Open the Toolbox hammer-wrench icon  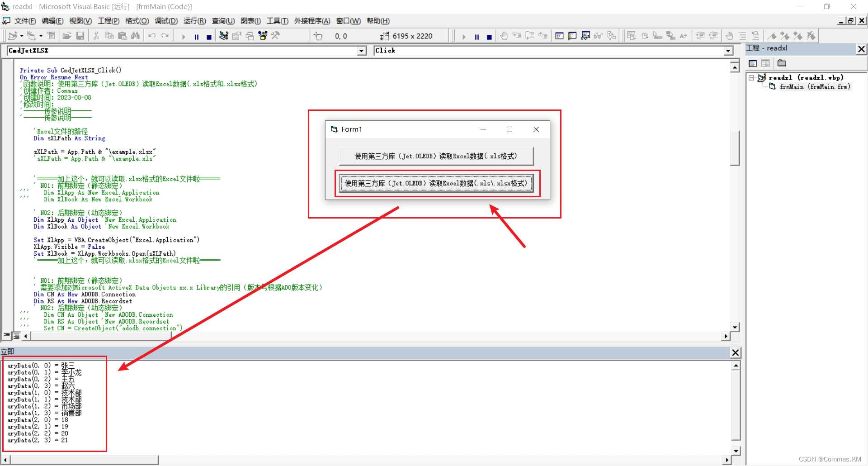click(x=276, y=36)
